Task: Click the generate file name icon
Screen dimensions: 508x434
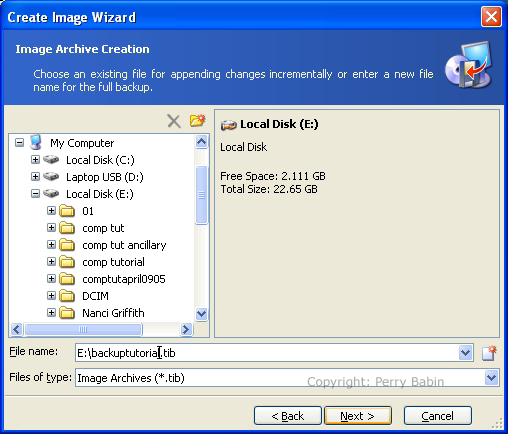Action: coord(489,353)
